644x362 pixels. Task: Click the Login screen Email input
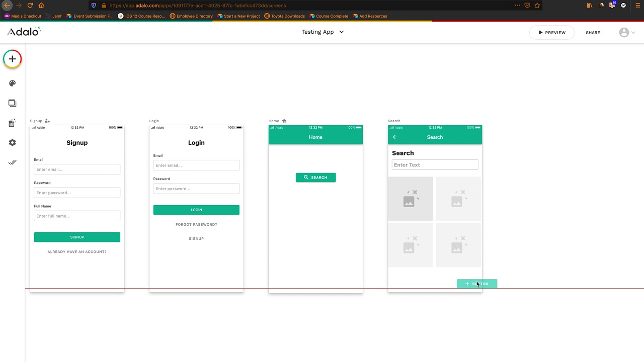click(196, 165)
